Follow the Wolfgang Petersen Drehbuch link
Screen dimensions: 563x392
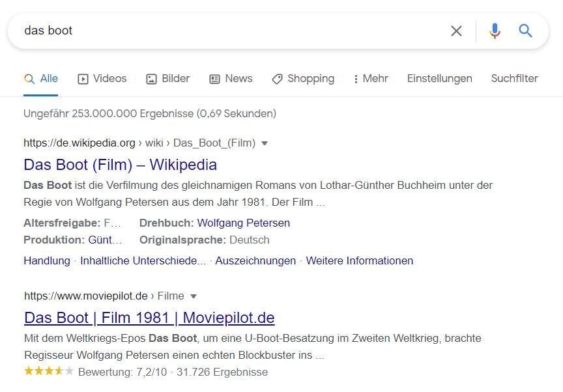tap(244, 223)
